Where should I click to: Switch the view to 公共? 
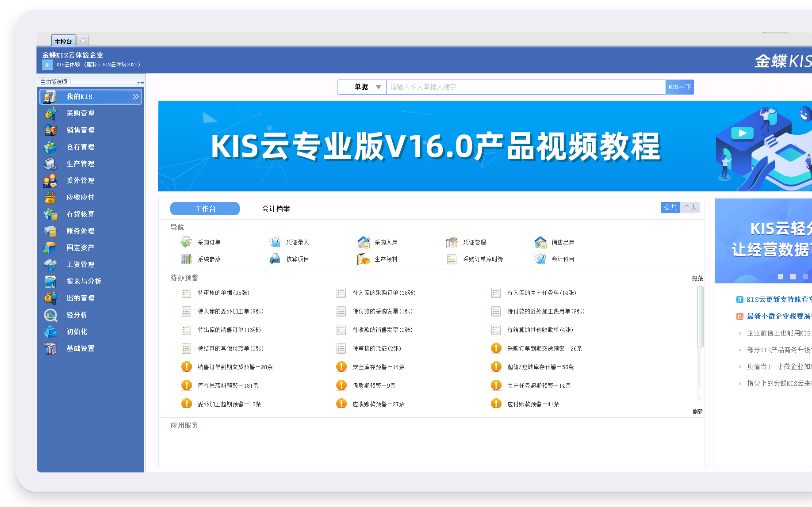[670, 207]
